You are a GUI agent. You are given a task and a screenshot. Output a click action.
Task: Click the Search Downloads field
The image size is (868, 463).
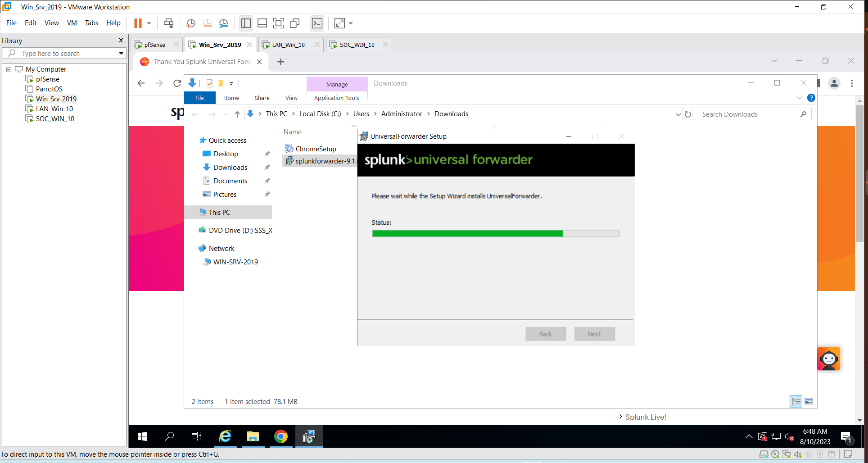755,114
